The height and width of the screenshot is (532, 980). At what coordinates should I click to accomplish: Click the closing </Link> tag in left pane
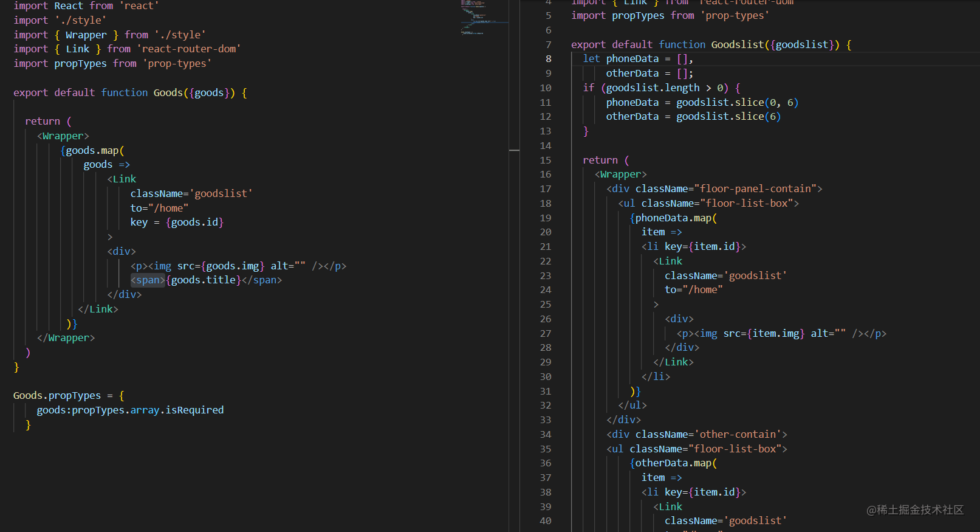[x=98, y=309]
